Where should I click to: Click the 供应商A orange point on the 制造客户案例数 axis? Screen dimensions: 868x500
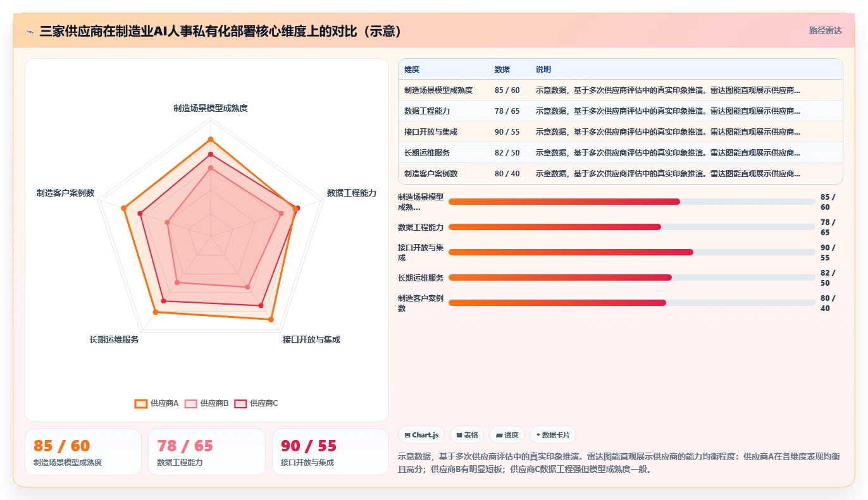click(124, 208)
